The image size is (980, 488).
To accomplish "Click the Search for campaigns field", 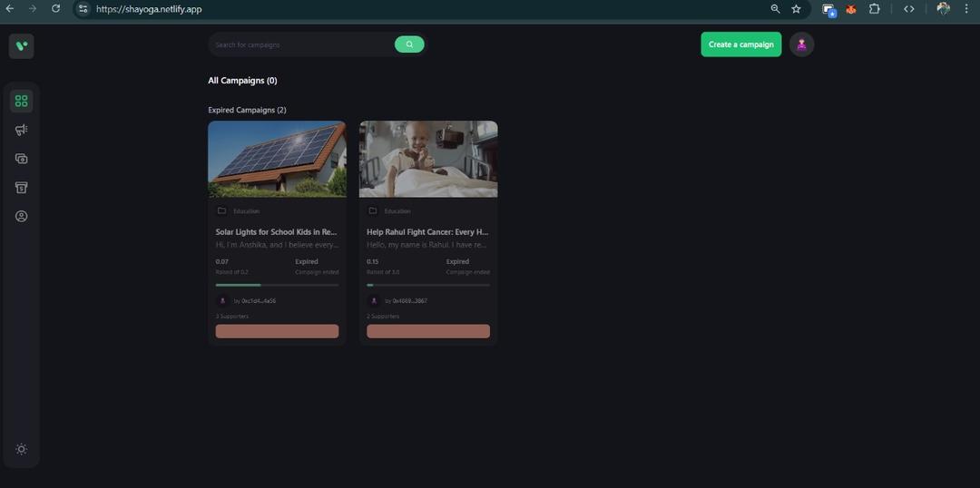I will pos(303,45).
